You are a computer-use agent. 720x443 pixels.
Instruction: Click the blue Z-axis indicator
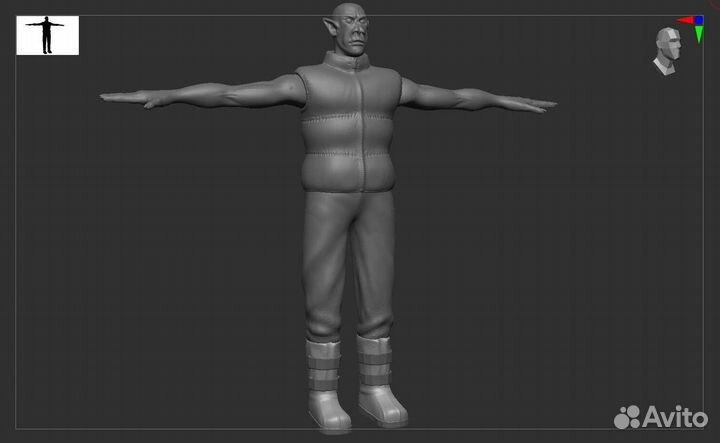click(699, 20)
